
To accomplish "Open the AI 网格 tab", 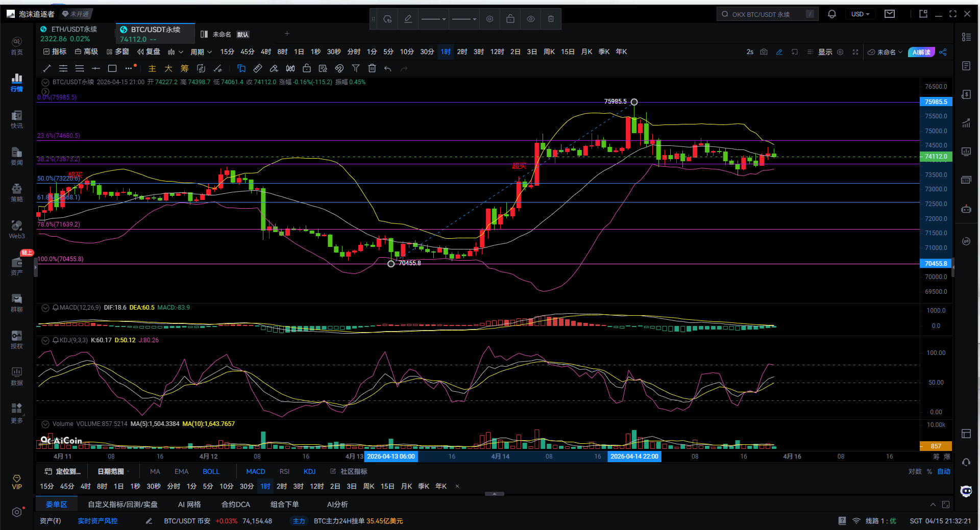I will 189,504.
